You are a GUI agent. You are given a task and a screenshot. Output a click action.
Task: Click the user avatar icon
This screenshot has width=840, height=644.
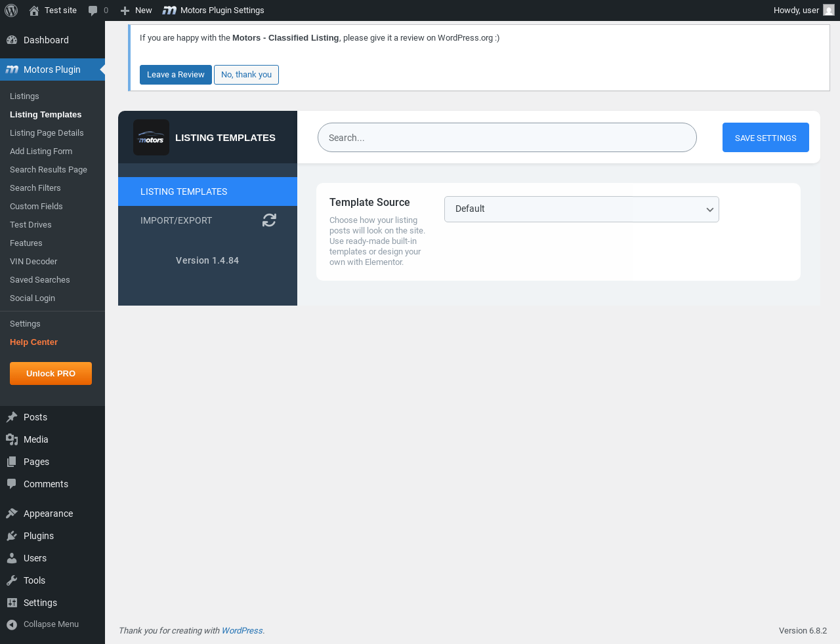pyautogui.click(x=829, y=10)
